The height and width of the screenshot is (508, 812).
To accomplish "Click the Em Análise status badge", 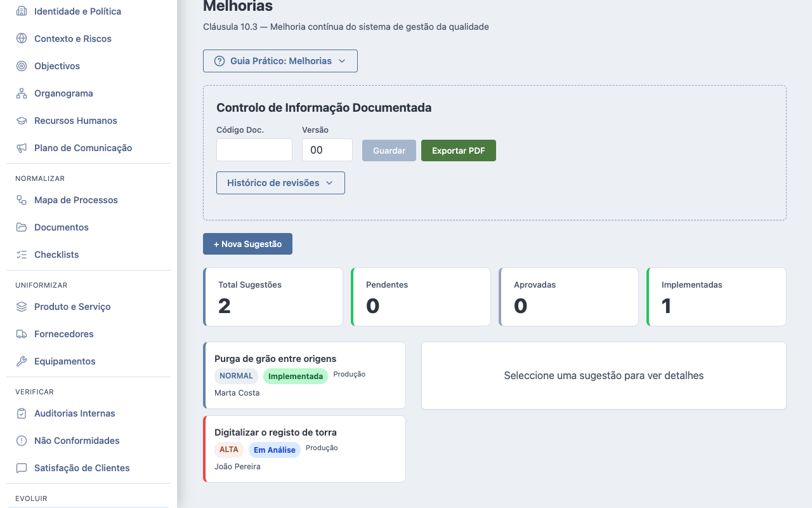I will (275, 450).
